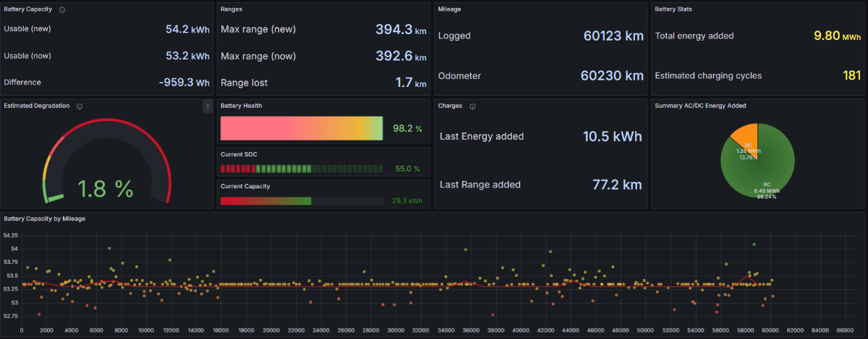The image size is (868, 339).
Task: Click the Charges panel info icon
Action: coord(472,106)
